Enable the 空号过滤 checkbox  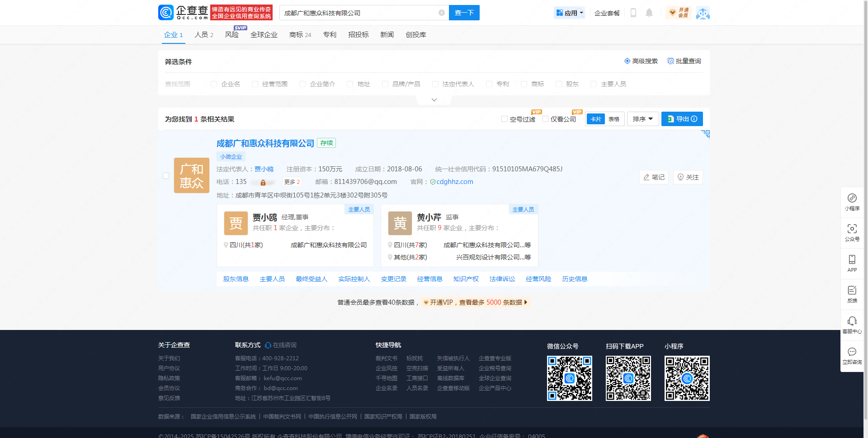(505, 119)
